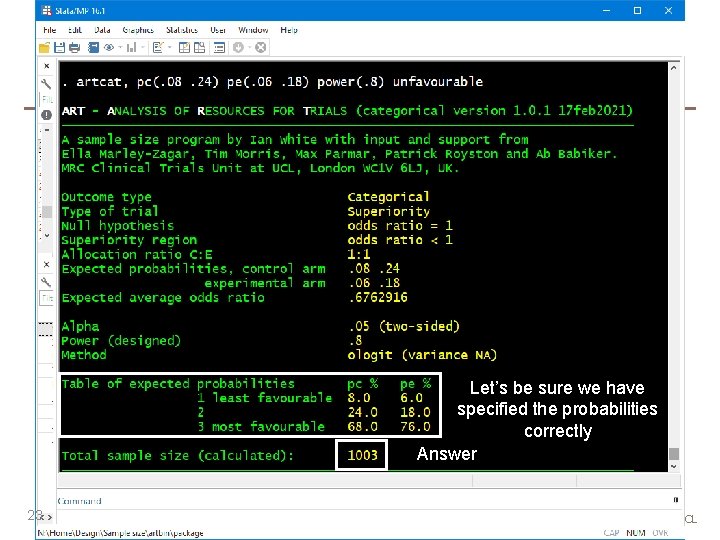Open the Help menu
Screen dimensions: 720x540
coord(289,30)
